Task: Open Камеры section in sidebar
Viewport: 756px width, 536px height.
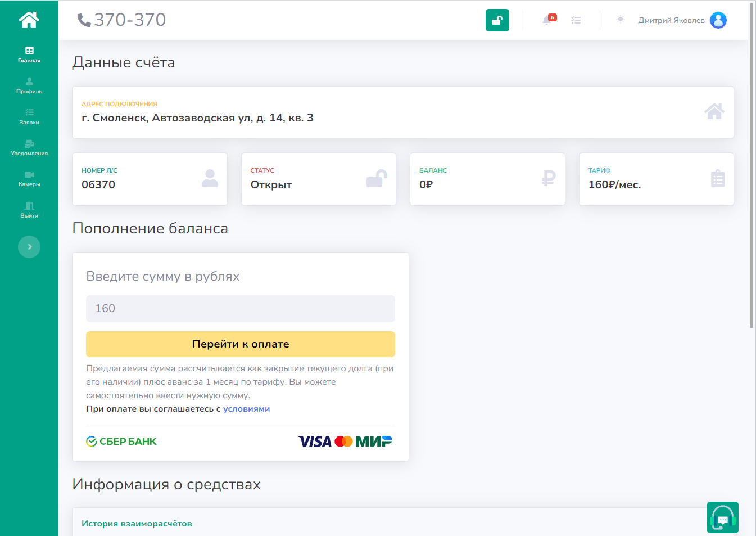Action: 29,178
